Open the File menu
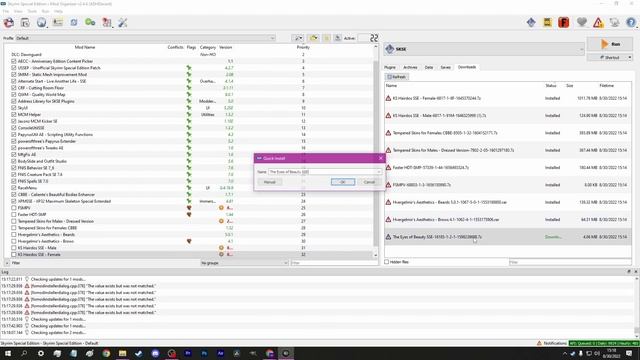The height and width of the screenshot is (360, 640). [x=6, y=11]
